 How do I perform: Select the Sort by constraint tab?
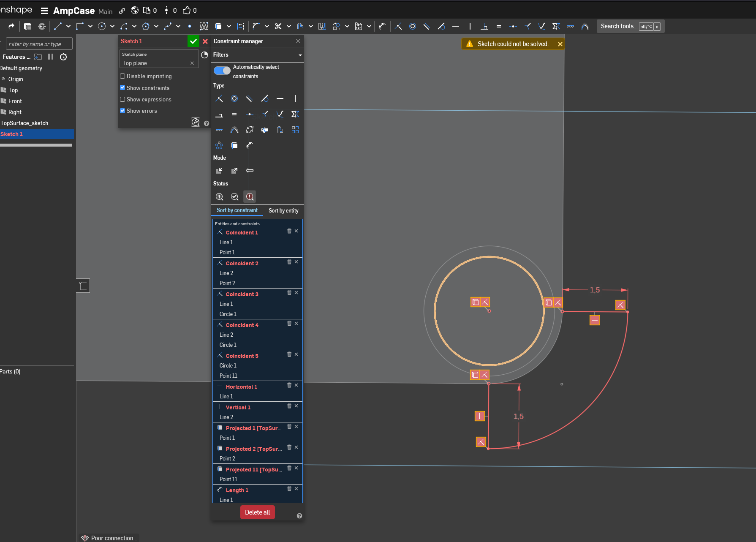click(x=237, y=210)
